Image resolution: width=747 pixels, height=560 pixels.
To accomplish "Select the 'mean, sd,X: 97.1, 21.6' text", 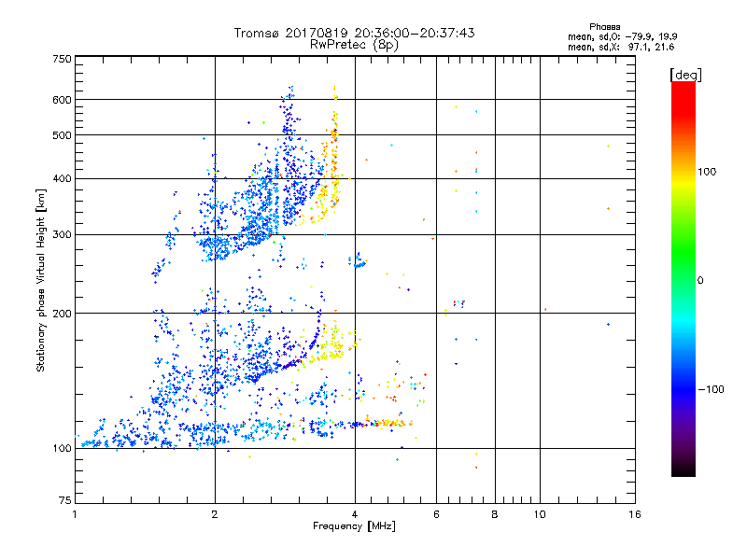I will click(x=621, y=47).
